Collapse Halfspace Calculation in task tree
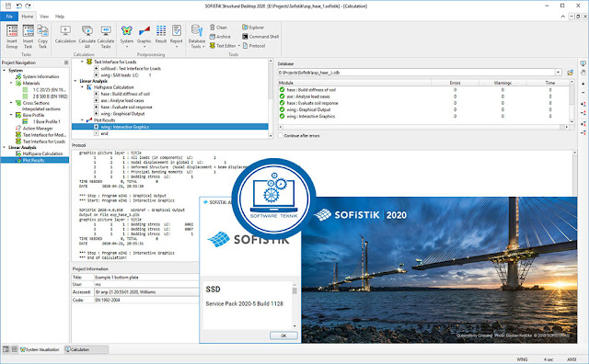 [x=82, y=87]
